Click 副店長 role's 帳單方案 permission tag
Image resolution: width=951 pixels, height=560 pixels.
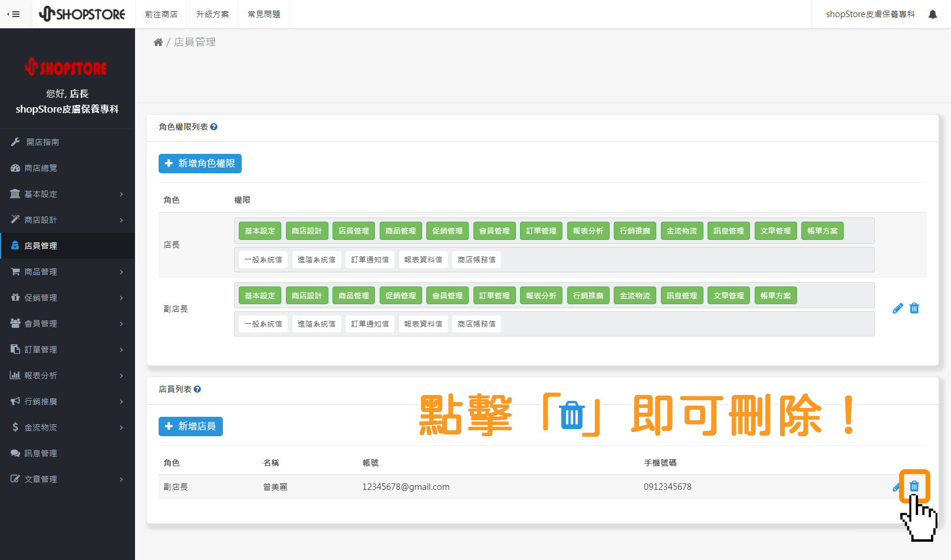776,296
